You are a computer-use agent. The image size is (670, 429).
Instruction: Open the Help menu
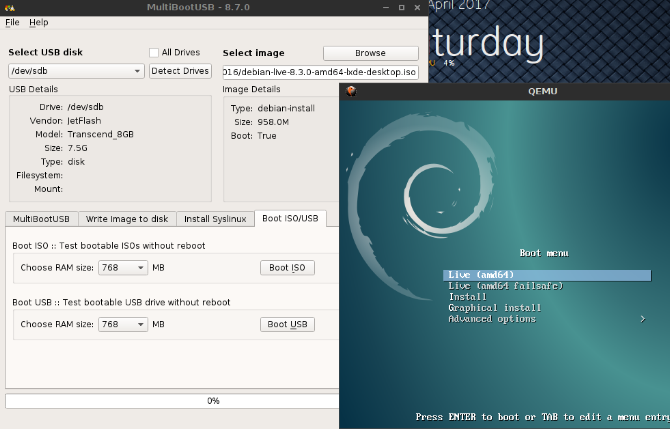pyautogui.click(x=38, y=22)
